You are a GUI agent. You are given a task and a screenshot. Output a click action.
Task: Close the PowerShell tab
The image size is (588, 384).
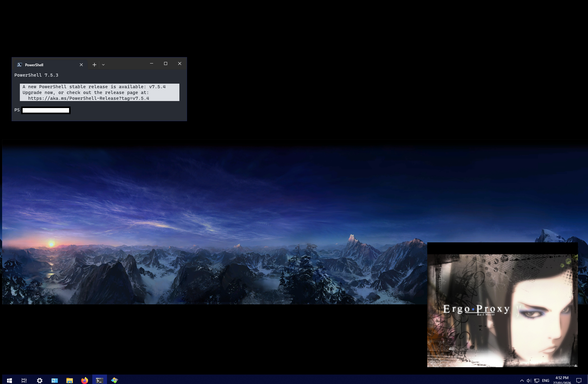pyautogui.click(x=81, y=65)
